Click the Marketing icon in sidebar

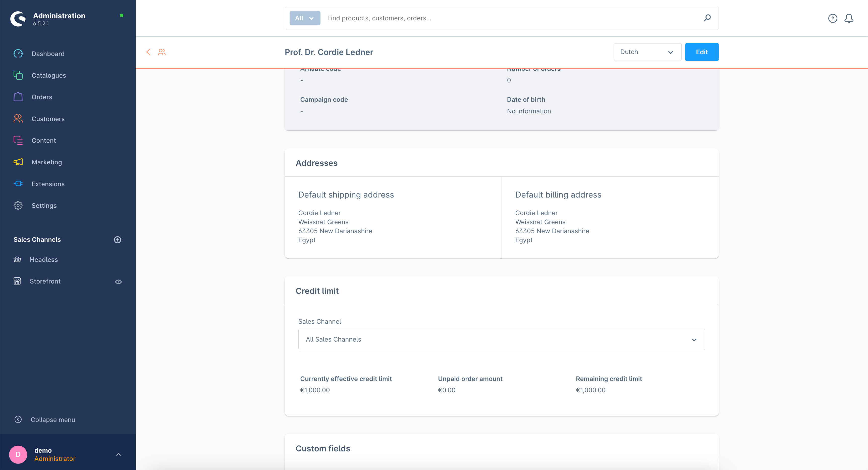point(18,162)
